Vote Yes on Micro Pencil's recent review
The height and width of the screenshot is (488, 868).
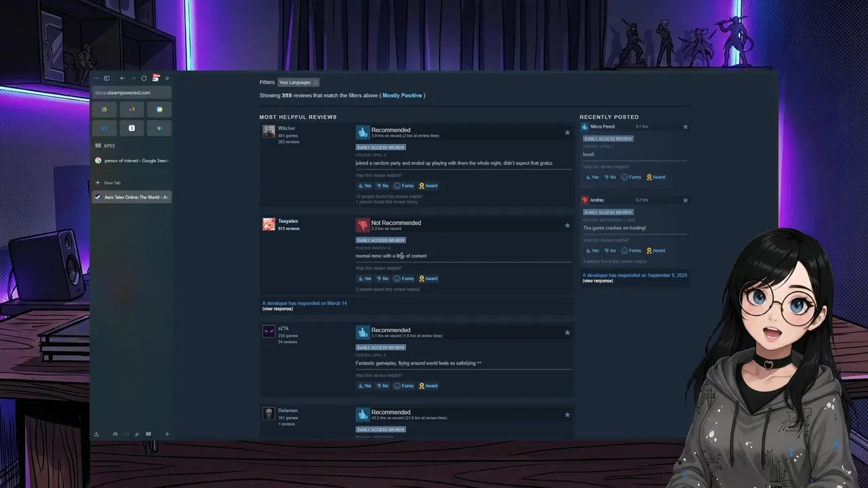pos(592,177)
